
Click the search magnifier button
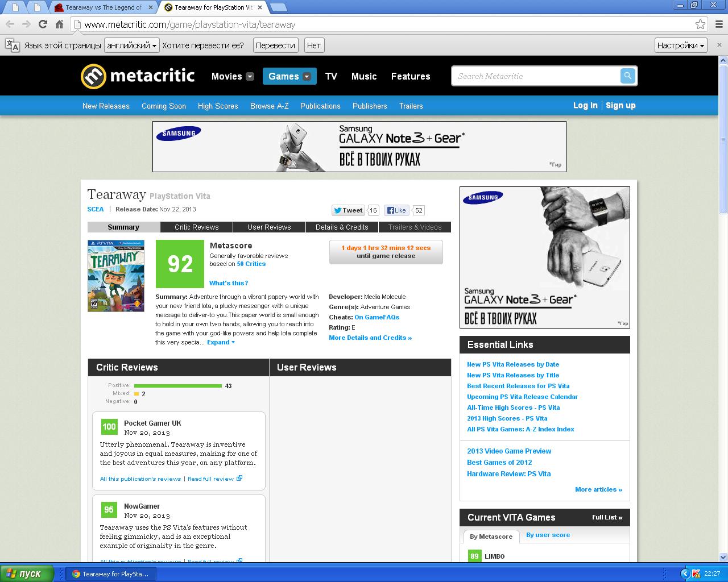(627, 76)
